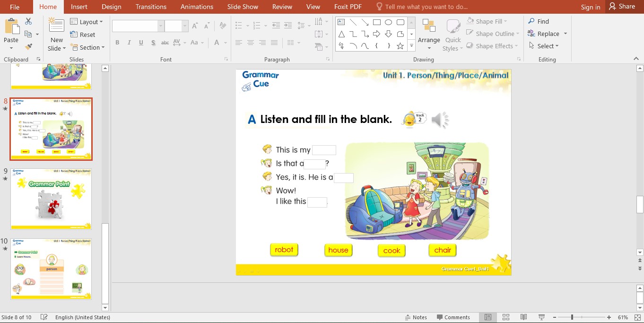
Task: Click Sign in
Action: [591, 7]
